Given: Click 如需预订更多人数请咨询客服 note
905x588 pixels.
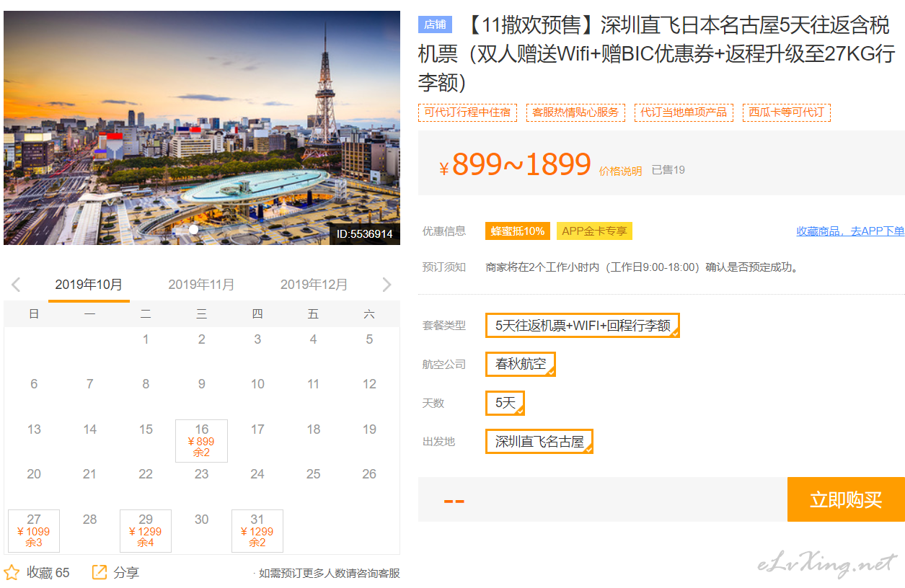Looking at the screenshot, I should [329, 574].
